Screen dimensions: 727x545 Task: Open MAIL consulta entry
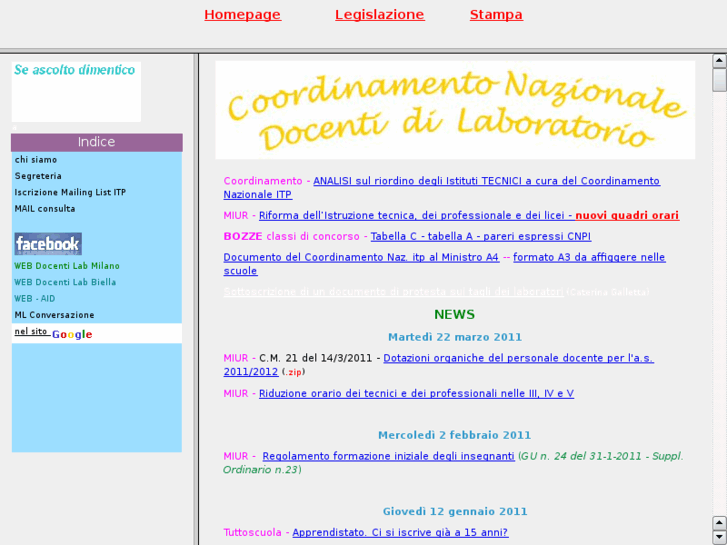pyautogui.click(x=45, y=209)
